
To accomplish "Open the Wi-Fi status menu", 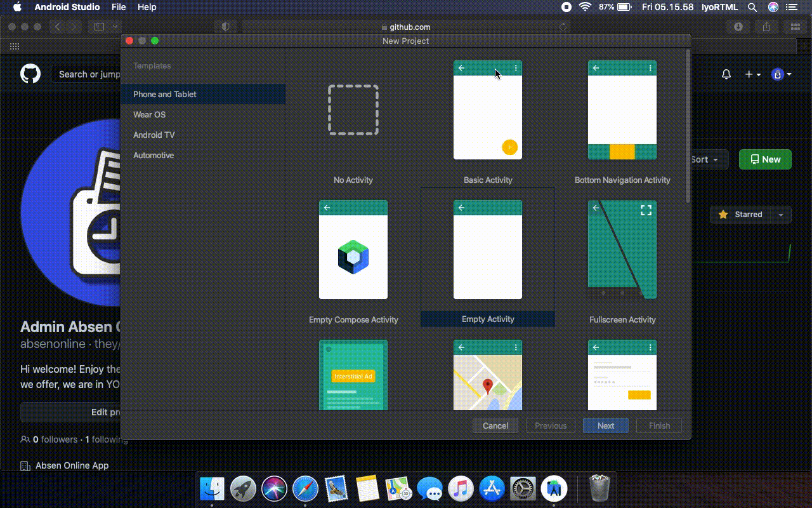I will click(x=585, y=7).
